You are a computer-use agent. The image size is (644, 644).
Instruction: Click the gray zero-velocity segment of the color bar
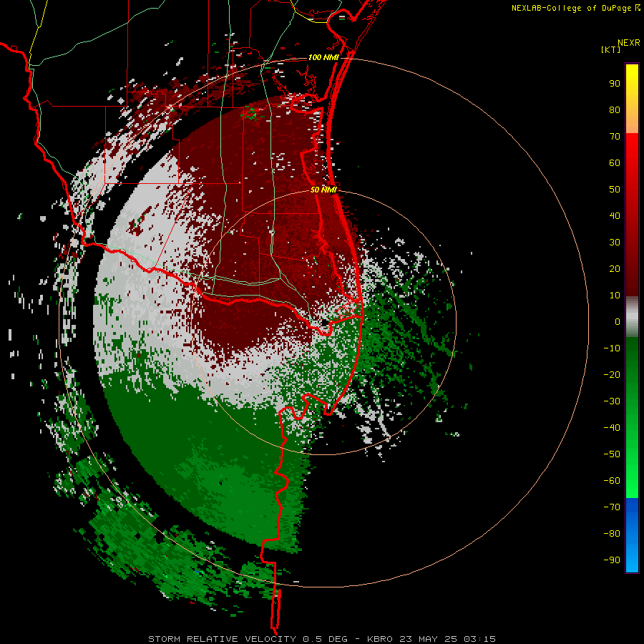point(632,317)
